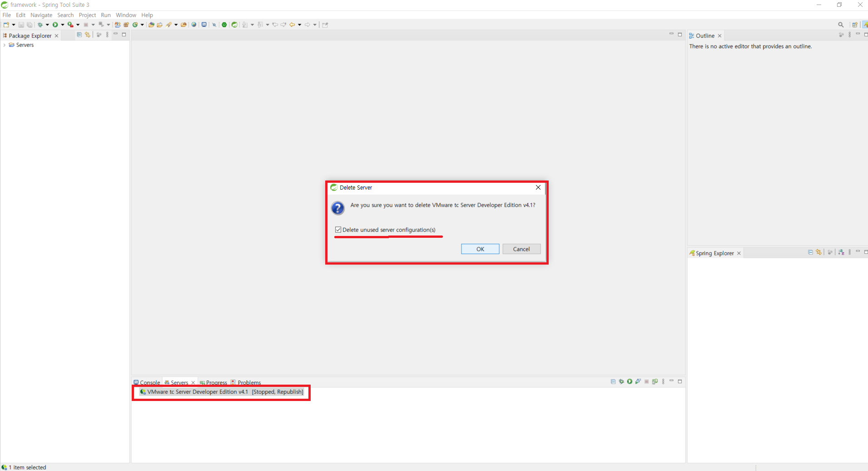Toggle Link with Editor in Package Explorer

pos(88,35)
